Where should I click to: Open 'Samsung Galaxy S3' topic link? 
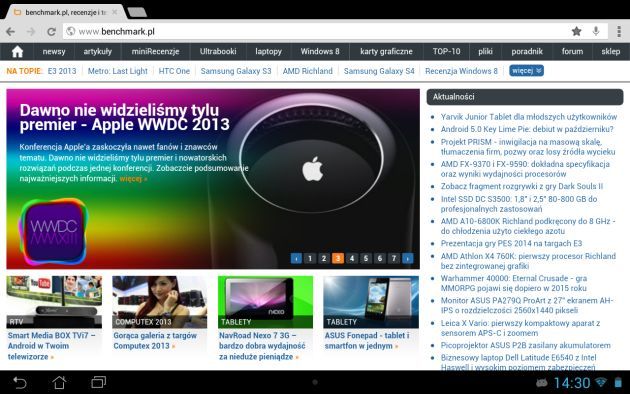pos(236,71)
